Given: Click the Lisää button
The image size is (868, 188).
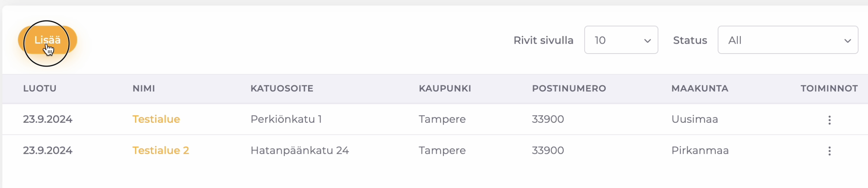Looking at the screenshot, I should pyautogui.click(x=47, y=40).
